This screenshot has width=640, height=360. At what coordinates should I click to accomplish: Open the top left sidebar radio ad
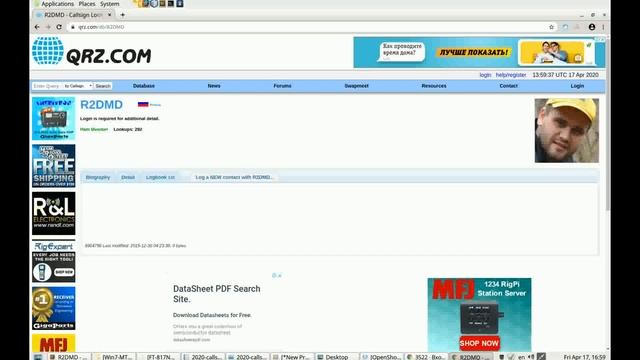pyautogui.click(x=53, y=118)
